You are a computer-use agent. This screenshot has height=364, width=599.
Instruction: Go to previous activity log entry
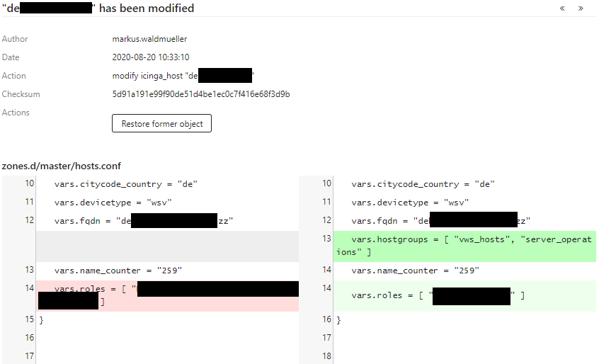(562, 8)
